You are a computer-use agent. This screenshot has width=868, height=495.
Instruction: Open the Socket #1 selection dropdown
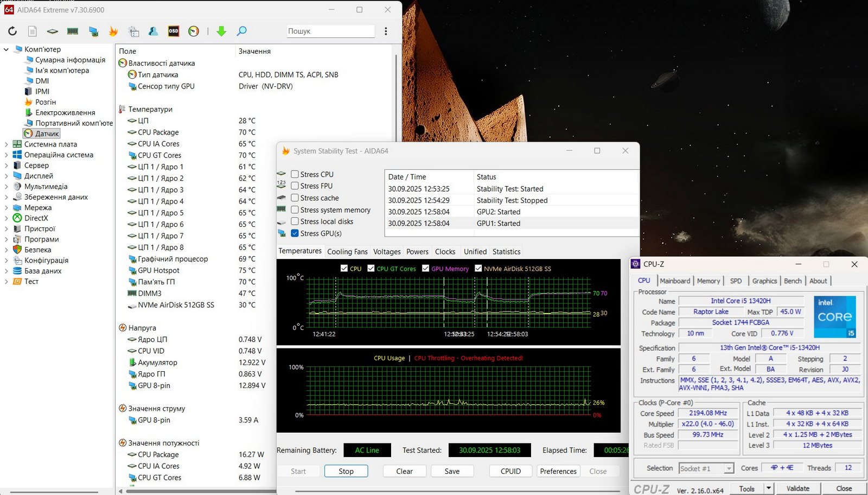[x=706, y=468]
